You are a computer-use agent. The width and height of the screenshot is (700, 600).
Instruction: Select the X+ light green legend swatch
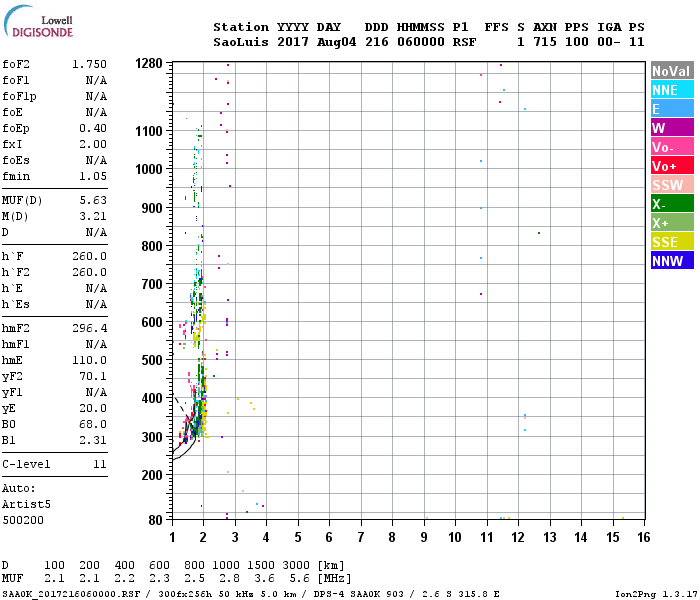tap(672, 223)
